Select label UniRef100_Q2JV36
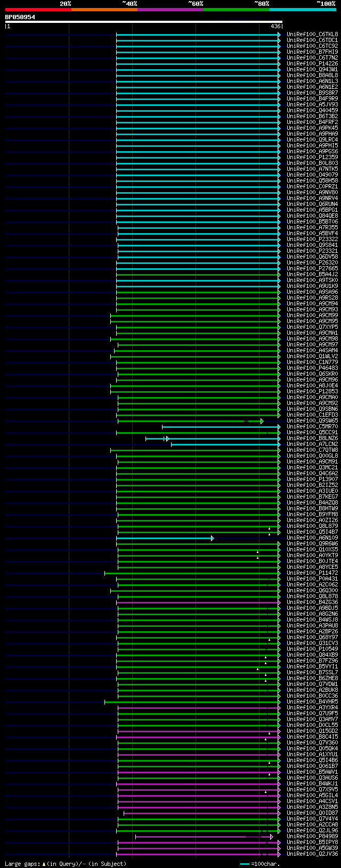Viewport: 341px width, 868px height. (312, 854)
